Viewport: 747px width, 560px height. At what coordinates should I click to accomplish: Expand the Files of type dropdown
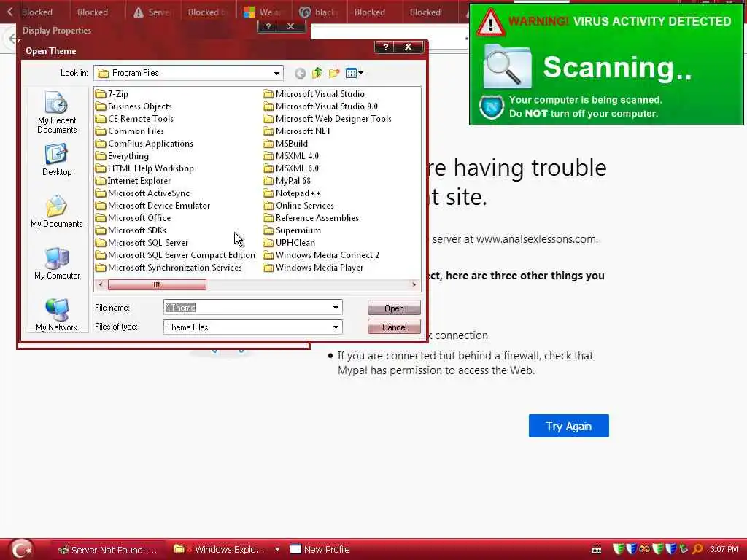(336, 327)
